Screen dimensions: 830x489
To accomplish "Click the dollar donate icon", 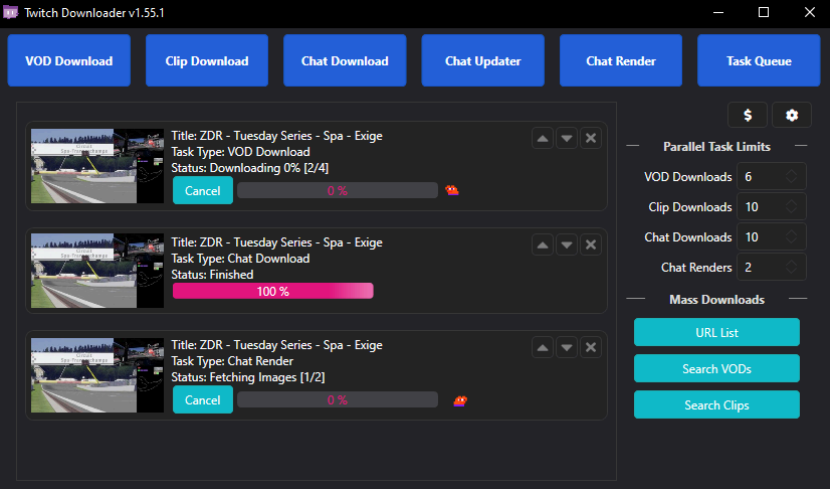I will [x=747, y=115].
